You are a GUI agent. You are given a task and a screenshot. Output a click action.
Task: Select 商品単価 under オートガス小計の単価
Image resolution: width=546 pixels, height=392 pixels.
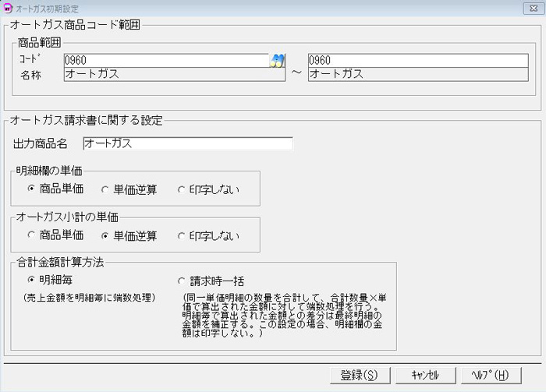(31, 235)
